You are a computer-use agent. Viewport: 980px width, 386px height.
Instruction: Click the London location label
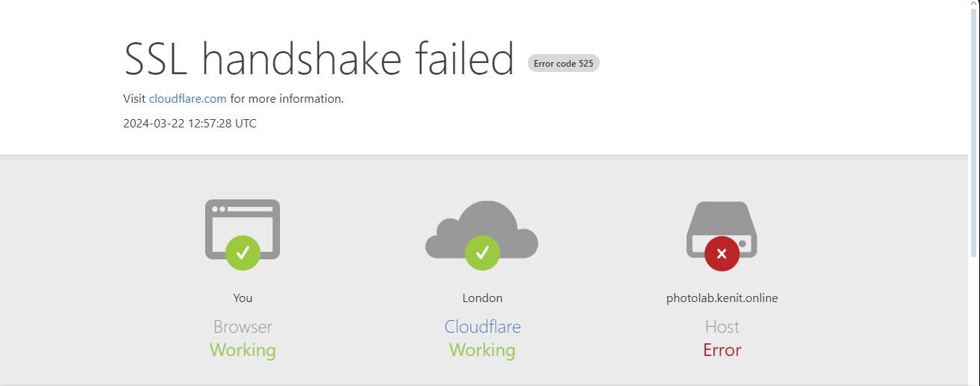pos(482,298)
